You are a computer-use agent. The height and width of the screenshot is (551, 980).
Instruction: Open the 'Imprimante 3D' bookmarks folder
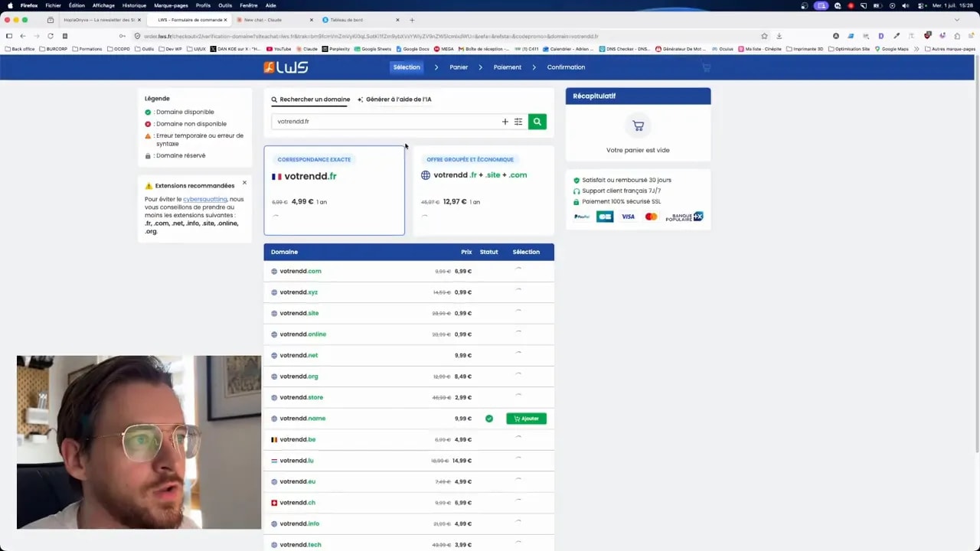pyautogui.click(x=804, y=49)
